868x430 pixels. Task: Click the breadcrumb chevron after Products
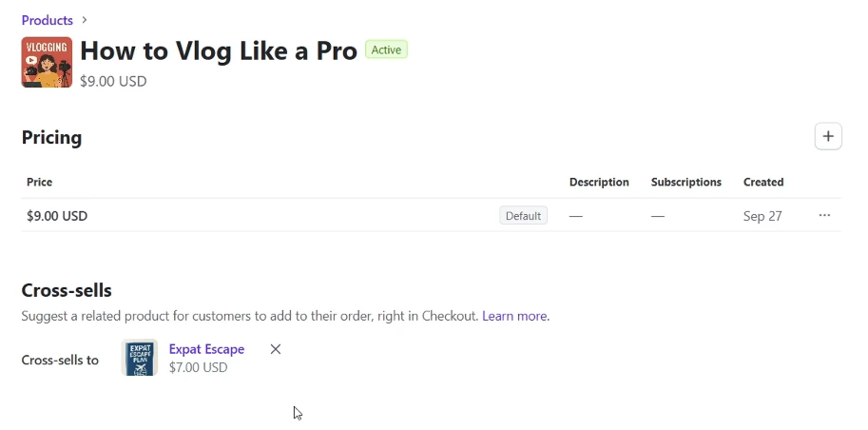(85, 20)
